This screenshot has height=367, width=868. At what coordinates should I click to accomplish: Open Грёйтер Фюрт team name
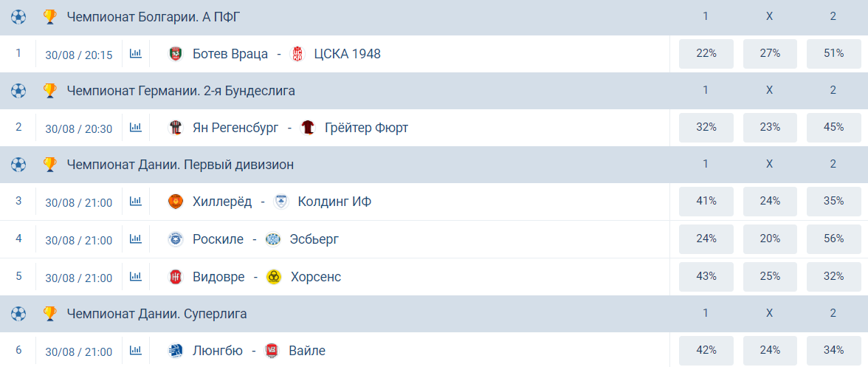pos(366,128)
